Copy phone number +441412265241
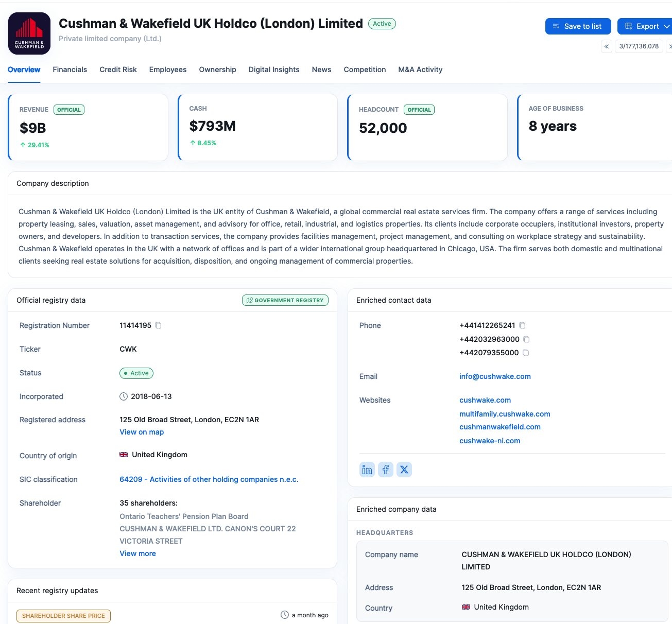Image resolution: width=672 pixels, height=624 pixels. [x=522, y=325]
